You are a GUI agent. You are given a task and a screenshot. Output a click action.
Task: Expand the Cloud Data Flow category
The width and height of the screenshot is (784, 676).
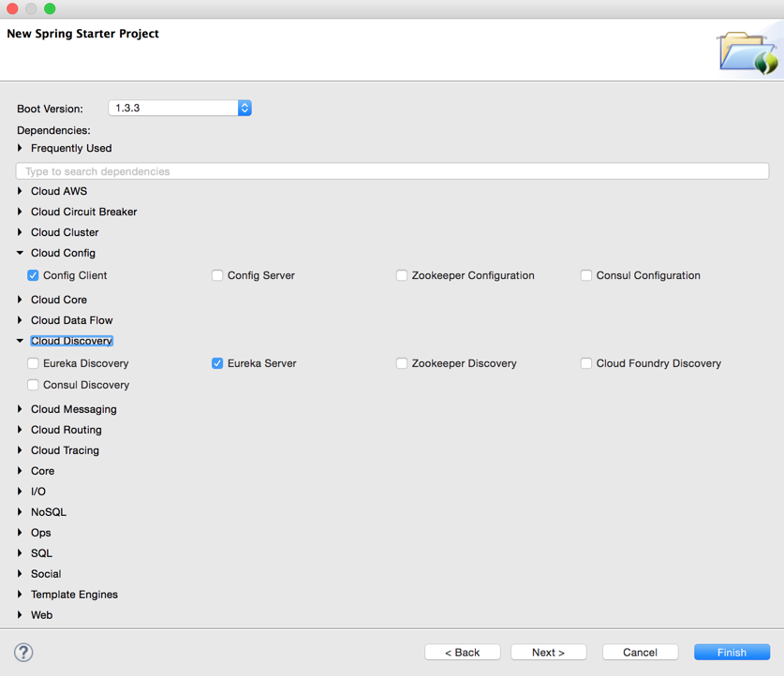[x=20, y=320]
